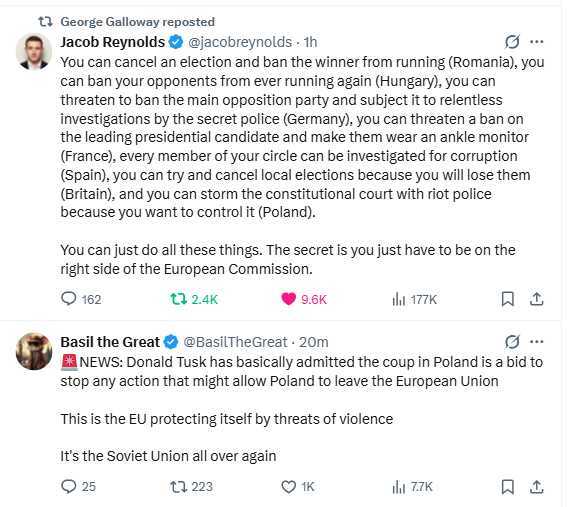Share Basil the Great's post
576x507 pixels.
(x=536, y=487)
